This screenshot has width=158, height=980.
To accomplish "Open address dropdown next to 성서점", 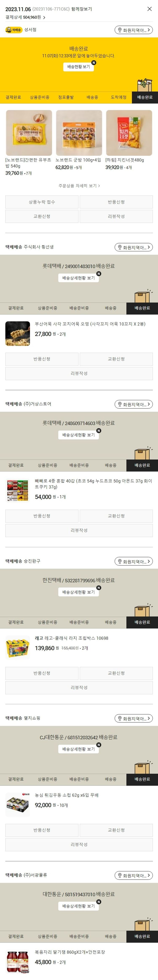I will (x=134, y=30).
